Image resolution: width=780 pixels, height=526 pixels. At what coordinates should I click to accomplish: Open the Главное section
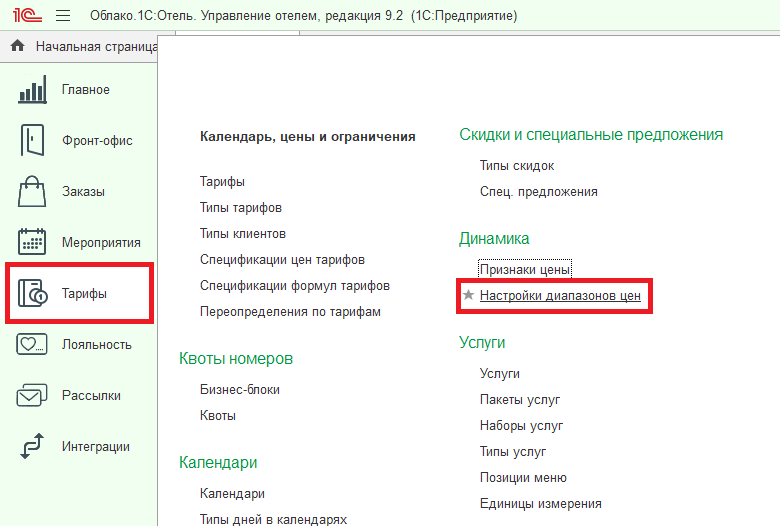pyautogui.click(x=86, y=90)
